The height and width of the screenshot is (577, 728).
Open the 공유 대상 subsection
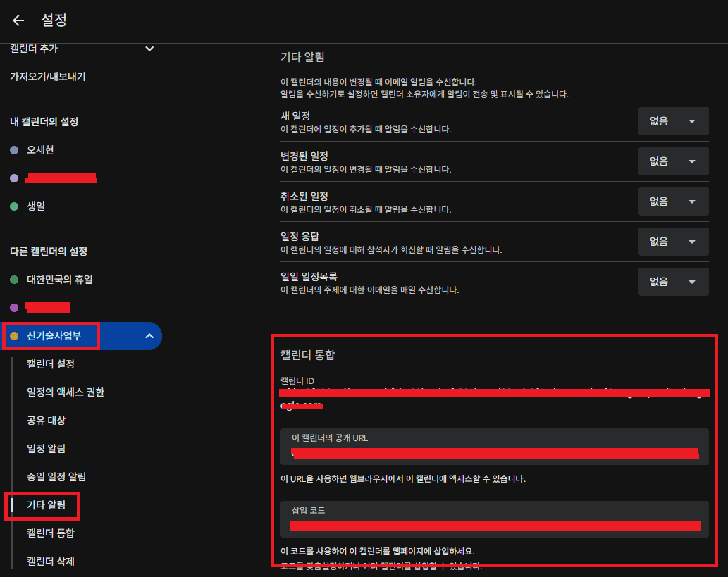click(46, 421)
